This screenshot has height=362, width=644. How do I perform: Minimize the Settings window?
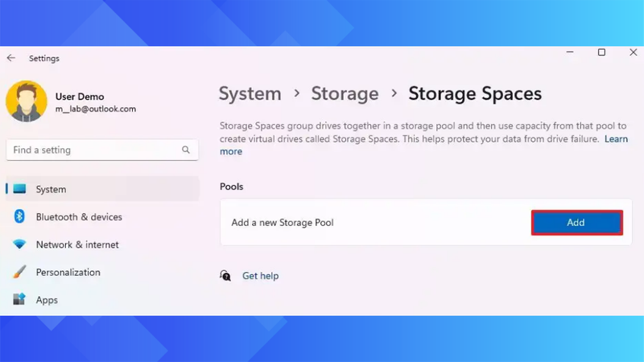(570, 52)
